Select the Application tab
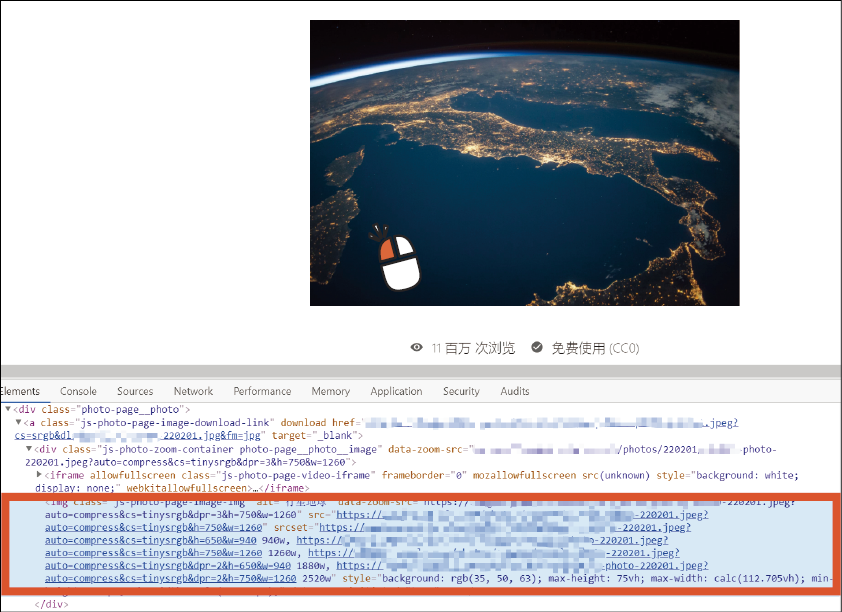Viewport: 842px width, 612px height. click(x=396, y=391)
